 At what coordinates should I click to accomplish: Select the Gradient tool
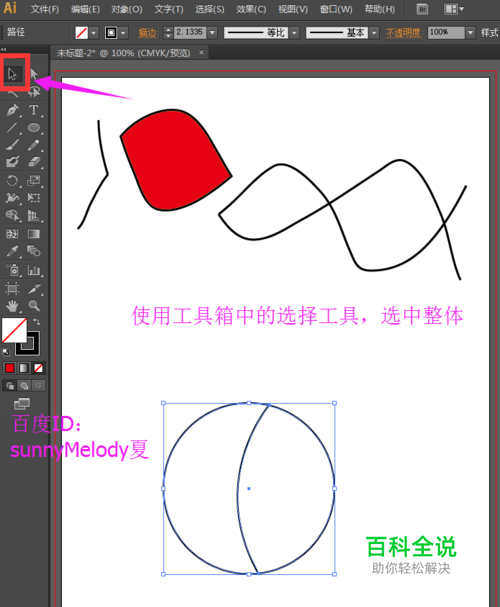pyautogui.click(x=34, y=234)
